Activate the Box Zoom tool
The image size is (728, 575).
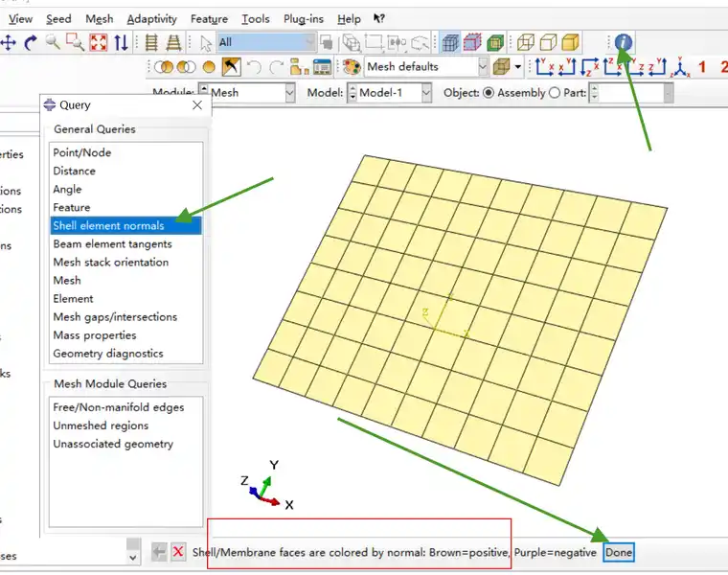75,43
